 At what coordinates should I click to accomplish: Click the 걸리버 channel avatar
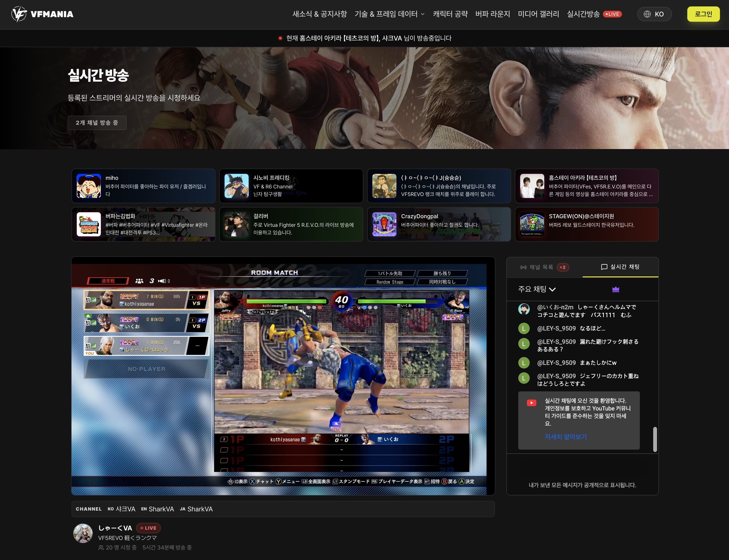[236, 224]
